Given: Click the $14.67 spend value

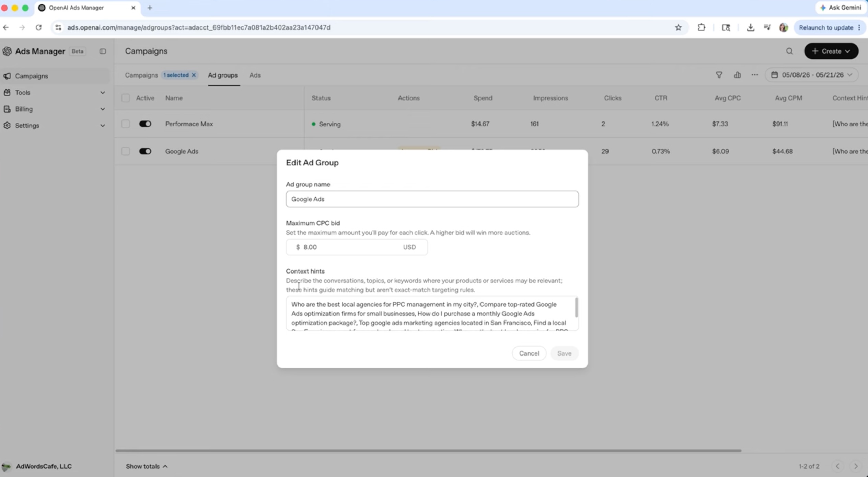Looking at the screenshot, I should click(480, 124).
